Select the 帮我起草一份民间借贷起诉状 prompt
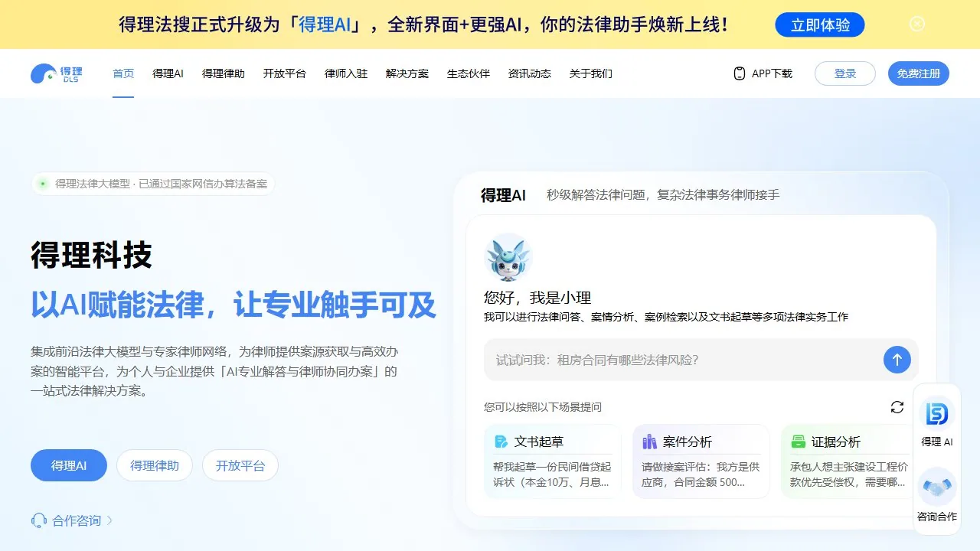The image size is (980, 551). pyautogui.click(x=552, y=474)
